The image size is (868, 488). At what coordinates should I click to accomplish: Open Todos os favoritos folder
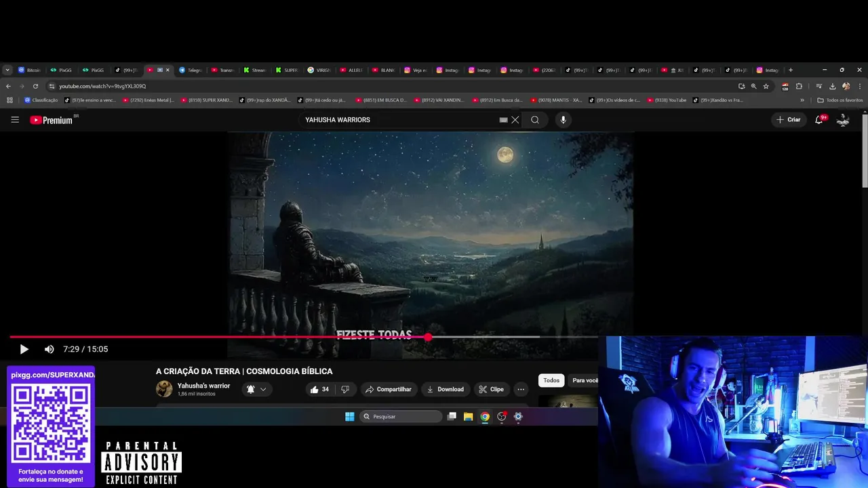click(x=840, y=100)
